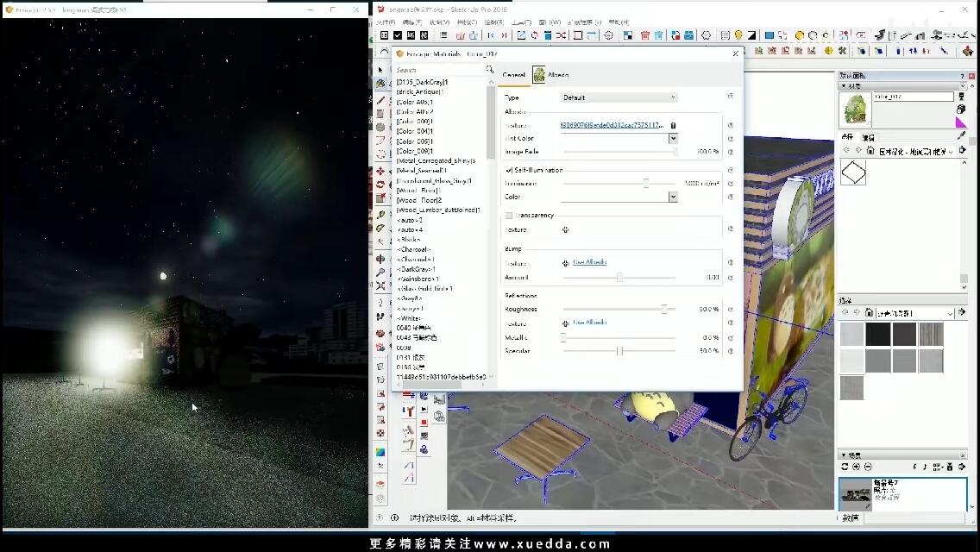Screen dimensions: 980x552
Task: Click the search magnifier icon in materials dialog
Action: [x=489, y=69]
